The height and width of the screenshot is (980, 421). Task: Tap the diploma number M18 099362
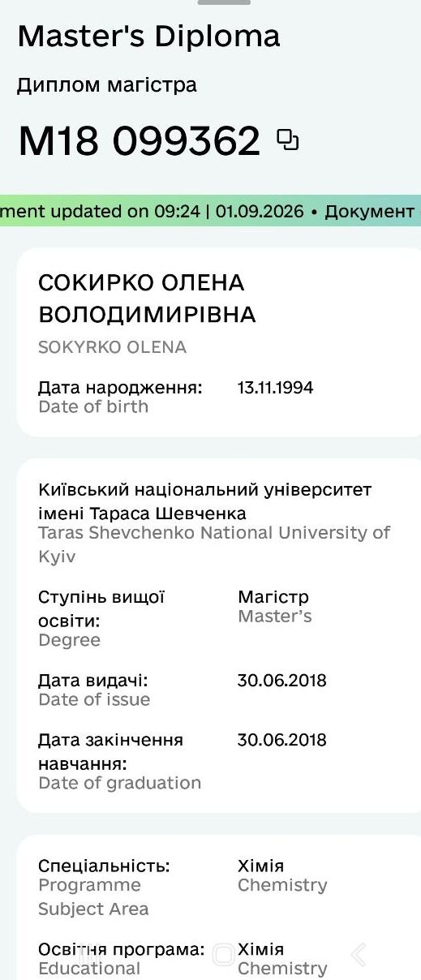pos(140,141)
